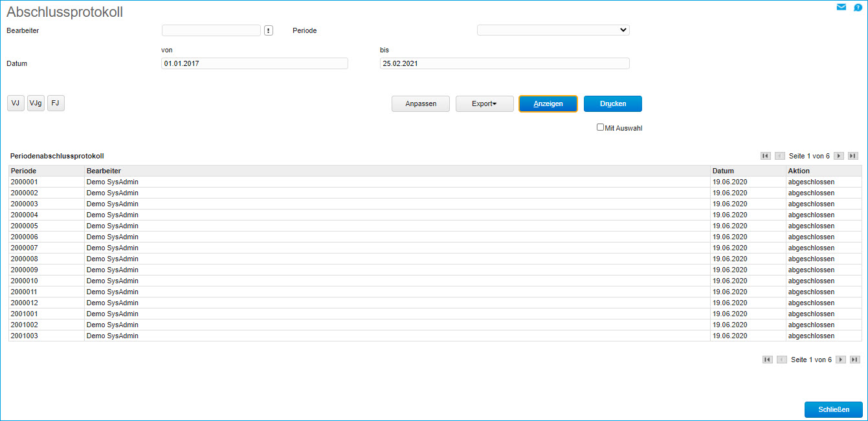Select the FJ date shortcut
The image size is (868, 421).
[x=56, y=103]
